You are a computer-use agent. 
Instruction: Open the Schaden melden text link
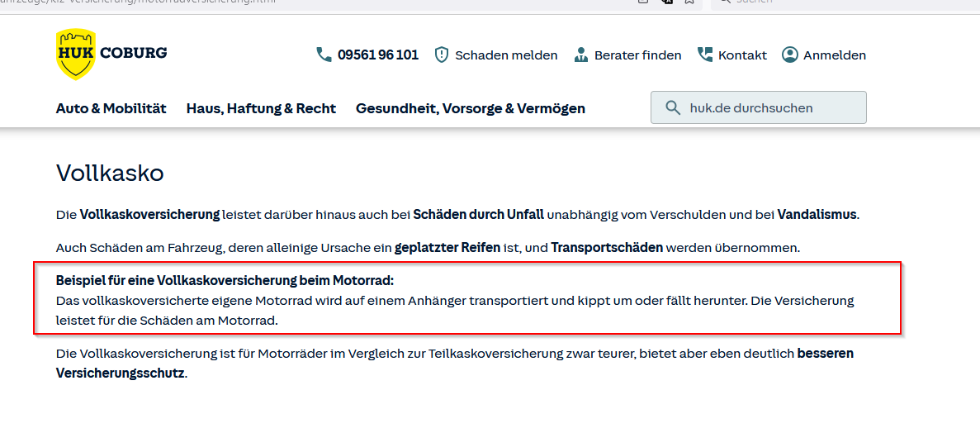[x=506, y=55]
